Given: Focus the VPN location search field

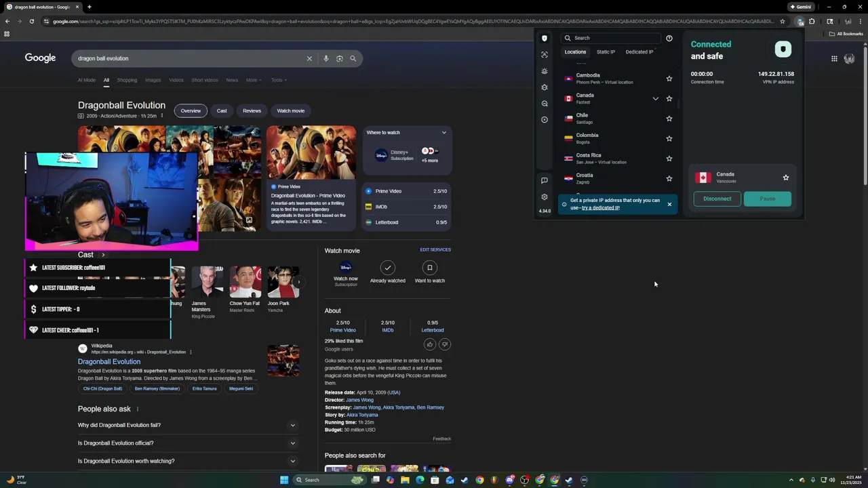Looking at the screenshot, I should [610, 38].
